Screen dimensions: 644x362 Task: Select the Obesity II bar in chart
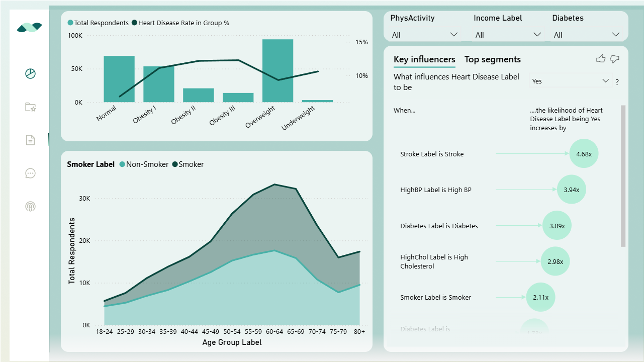(x=199, y=95)
